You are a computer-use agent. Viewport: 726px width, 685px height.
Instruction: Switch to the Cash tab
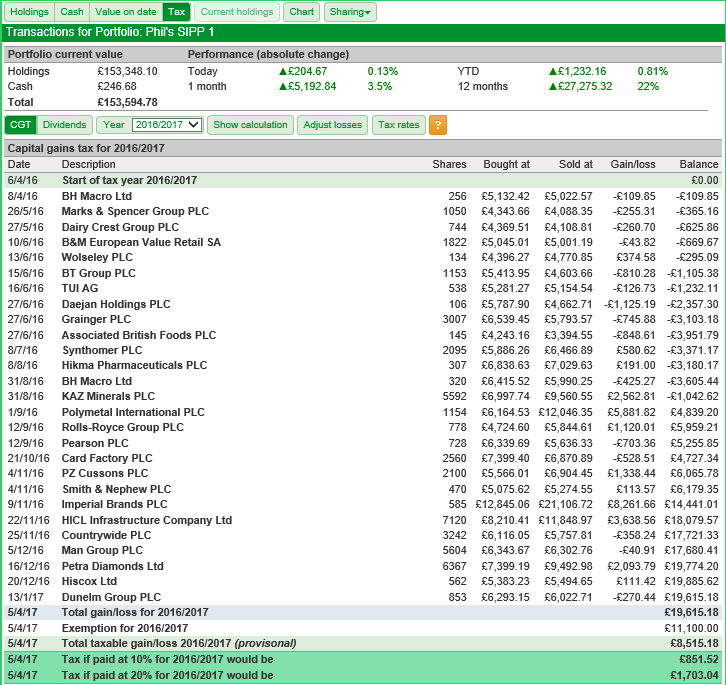tap(72, 12)
